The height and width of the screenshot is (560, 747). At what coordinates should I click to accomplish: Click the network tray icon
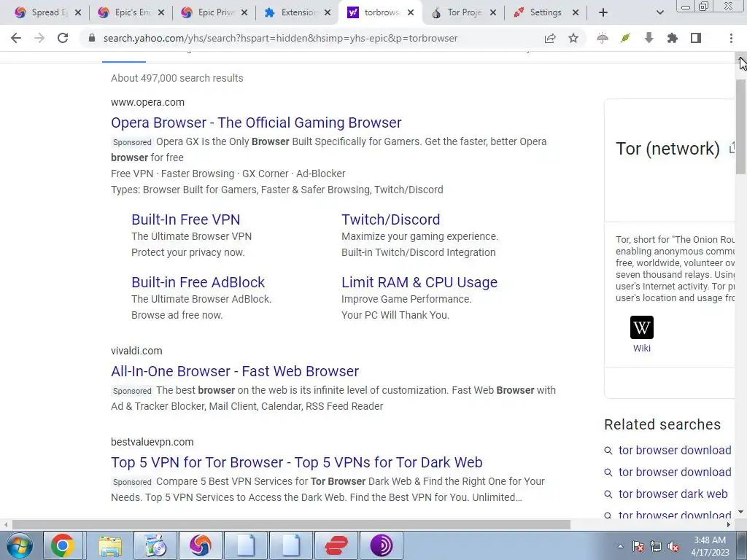656,547
